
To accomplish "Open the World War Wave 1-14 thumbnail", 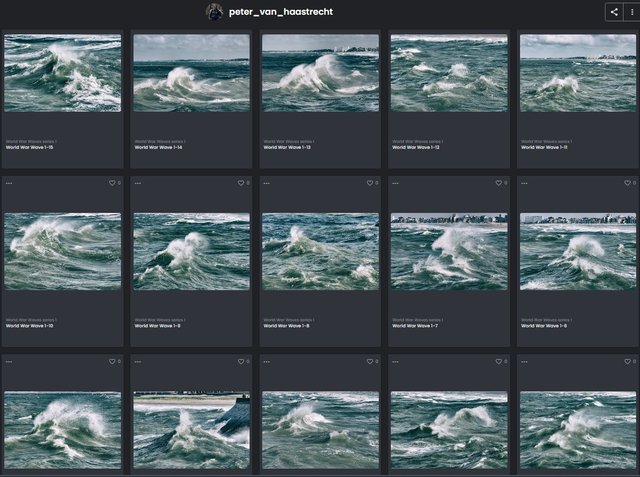I will pos(191,73).
